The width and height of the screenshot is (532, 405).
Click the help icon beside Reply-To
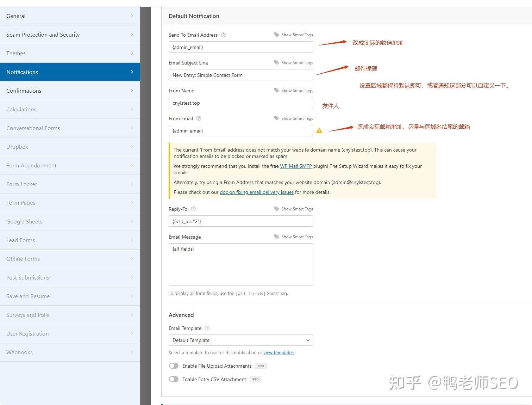pos(193,209)
